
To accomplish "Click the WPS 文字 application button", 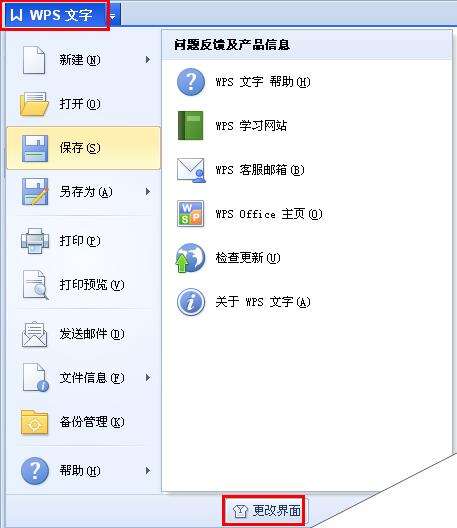I will coord(56,15).
